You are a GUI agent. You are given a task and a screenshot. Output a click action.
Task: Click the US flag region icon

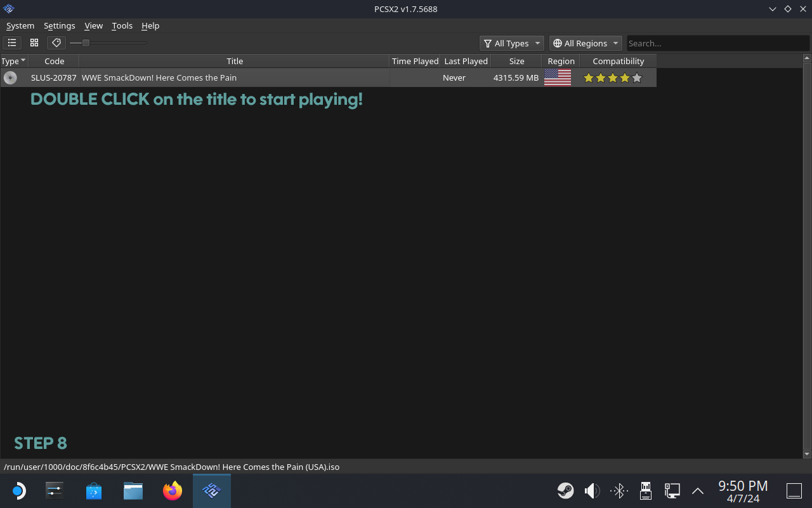[558, 77]
